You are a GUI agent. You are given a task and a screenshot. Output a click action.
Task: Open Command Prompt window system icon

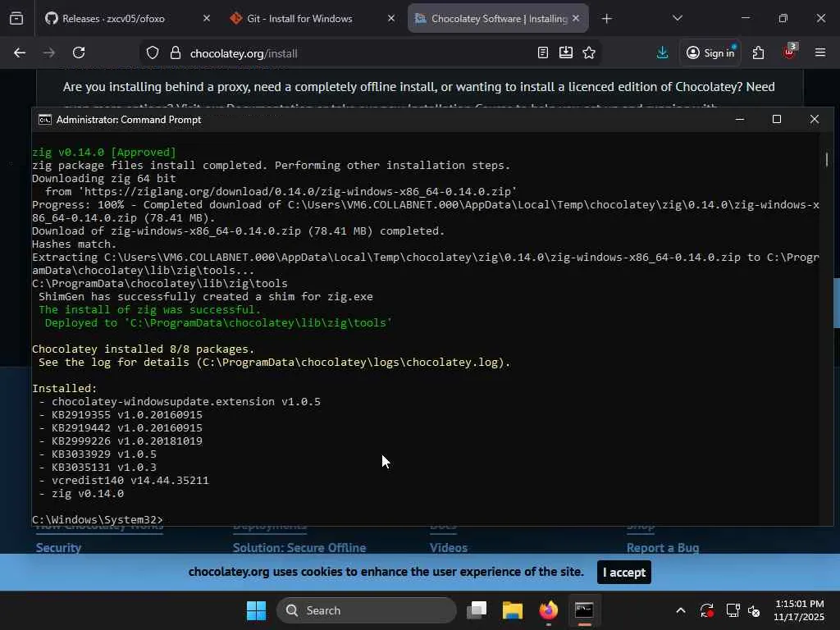[44, 120]
